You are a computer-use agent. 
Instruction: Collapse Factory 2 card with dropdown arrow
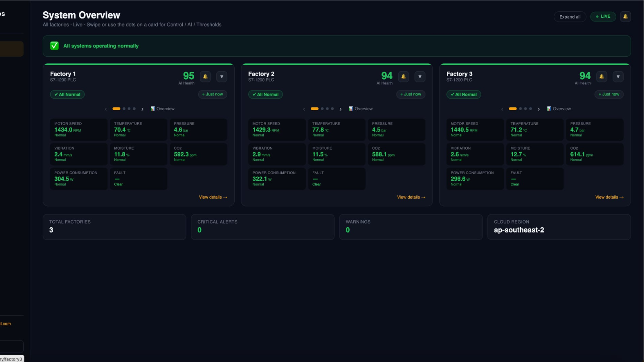tap(420, 76)
